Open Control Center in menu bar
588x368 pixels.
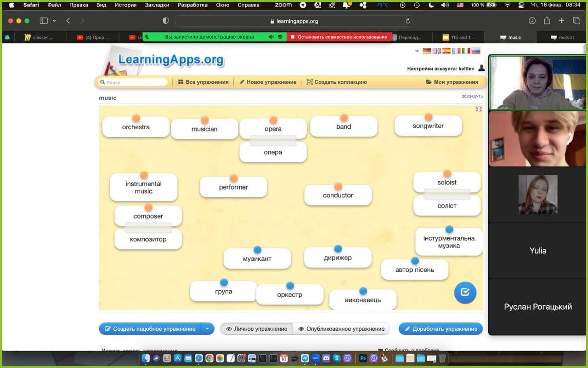point(521,5)
